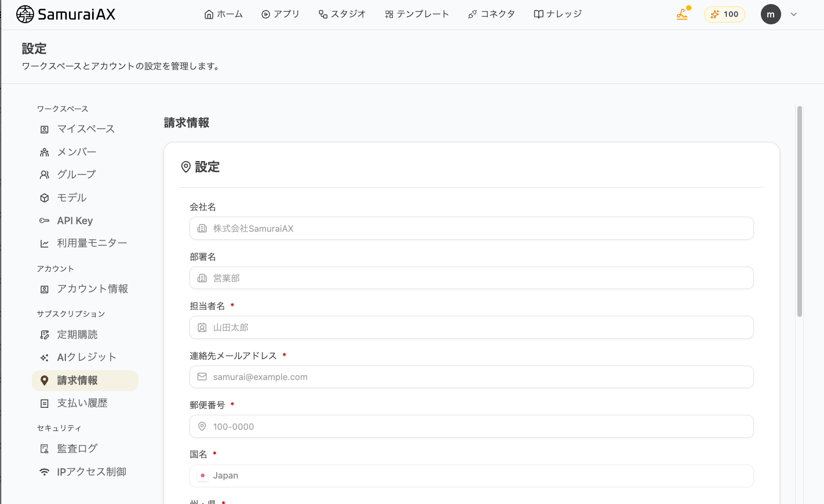This screenshot has height=504, width=824.
Task: Open アカウント情報 from the sidebar
Action: (x=85, y=289)
